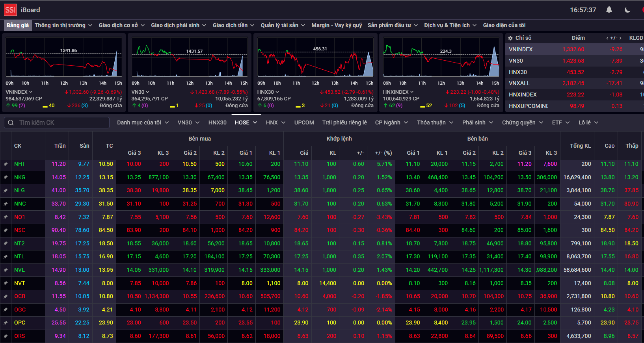Sort by CK column header

[18, 146]
